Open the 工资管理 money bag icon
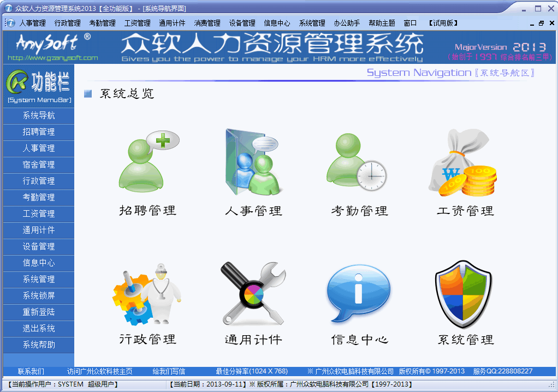The width and height of the screenshot is (558, 392). click(462, 163)
